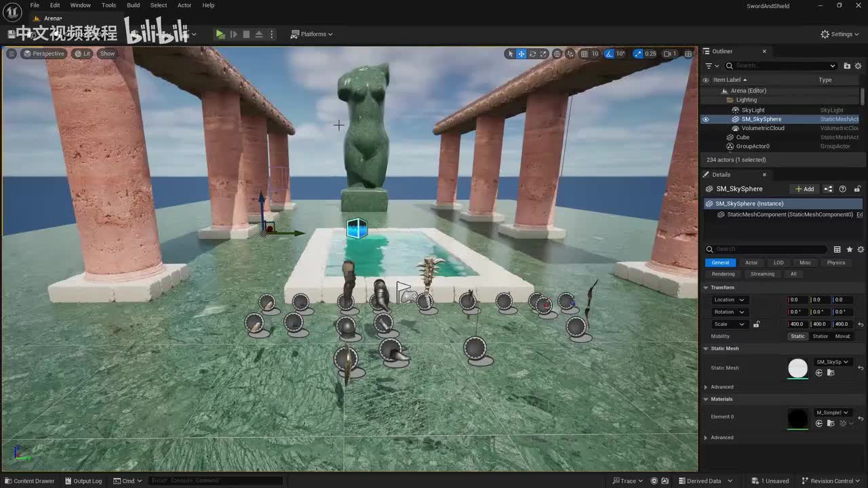Focus the Details search field
The image size is (868, 488).
tap(766, 249)
